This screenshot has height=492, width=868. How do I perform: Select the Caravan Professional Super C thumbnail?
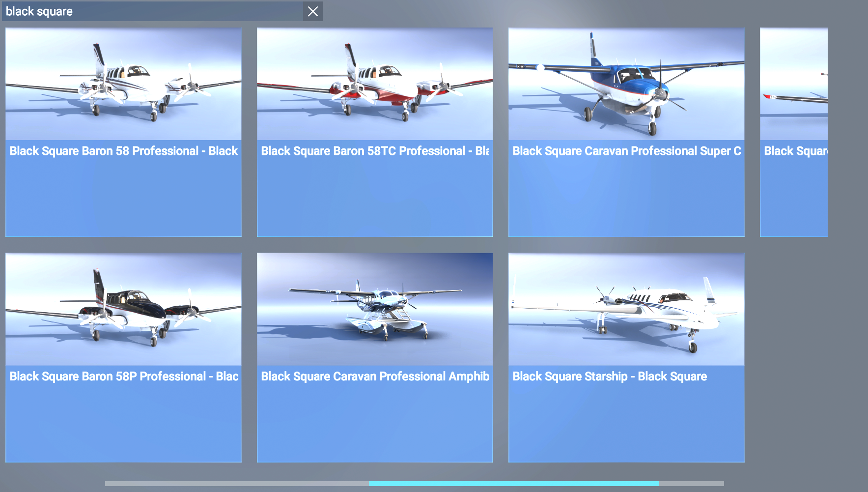[626, 84]
